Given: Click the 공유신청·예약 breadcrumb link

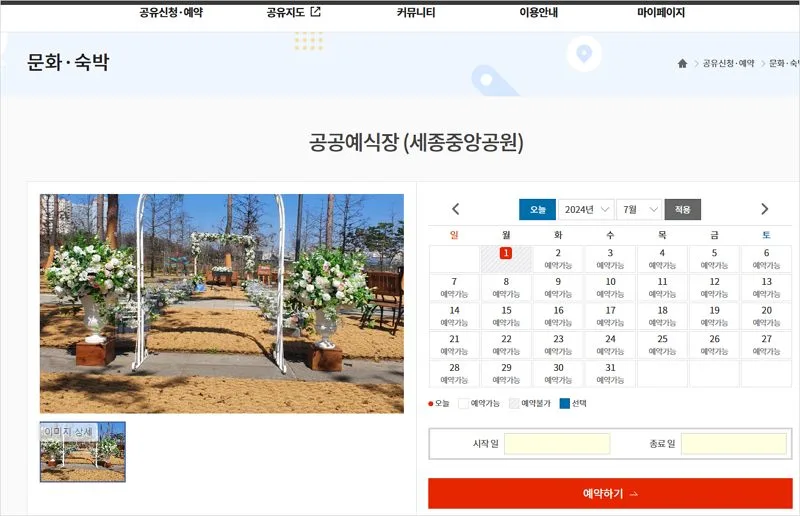Looking at the screenshot, I should click(x=728, y=63).
